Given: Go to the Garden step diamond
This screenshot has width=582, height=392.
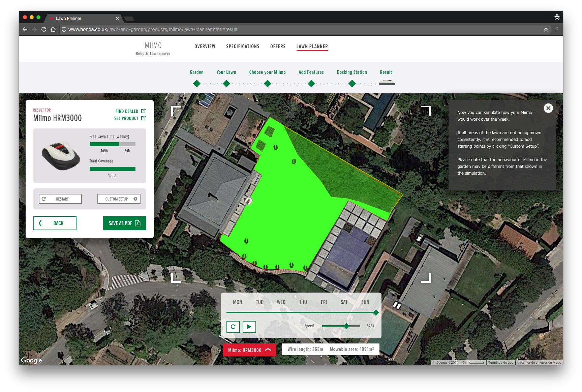Looking at the screenshot, I should click(x=197, y=84).
